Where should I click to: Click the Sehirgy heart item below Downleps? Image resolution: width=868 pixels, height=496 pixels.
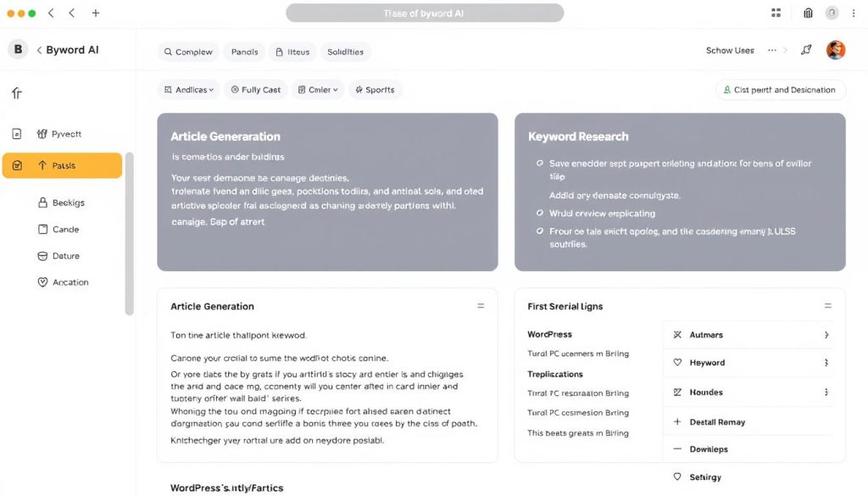coord(698,476)
